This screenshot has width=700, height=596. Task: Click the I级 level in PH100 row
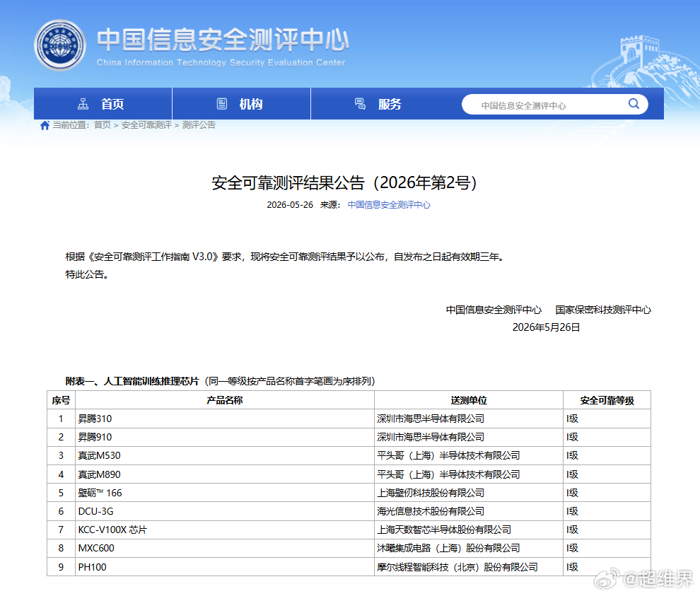point(607,567)
